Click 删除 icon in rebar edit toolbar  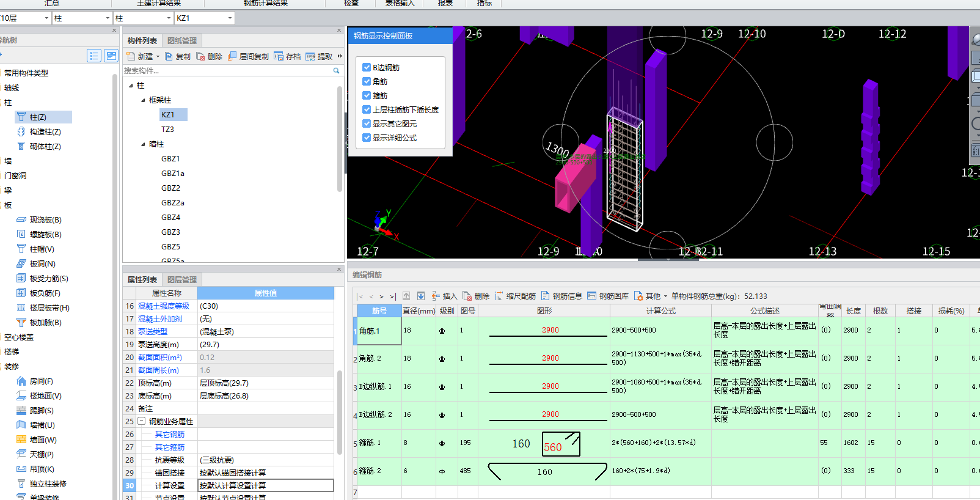(x=467, y=296)
